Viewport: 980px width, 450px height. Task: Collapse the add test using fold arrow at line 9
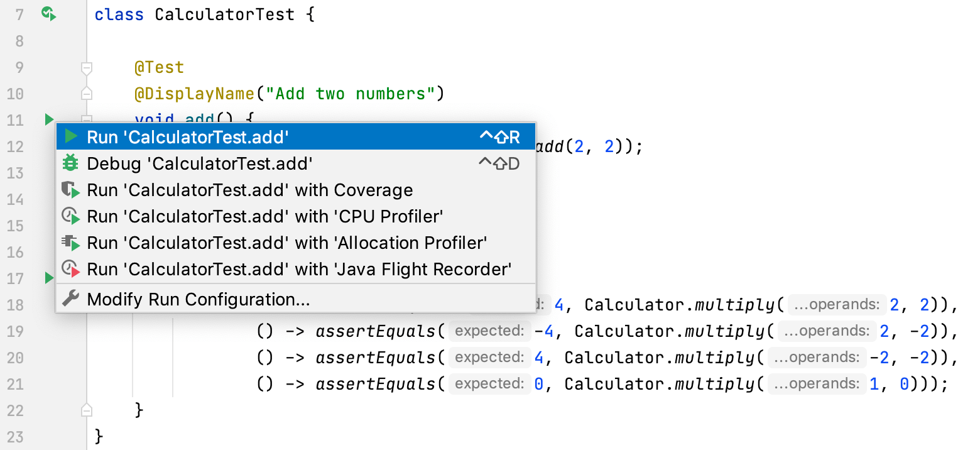pos(87,67)
